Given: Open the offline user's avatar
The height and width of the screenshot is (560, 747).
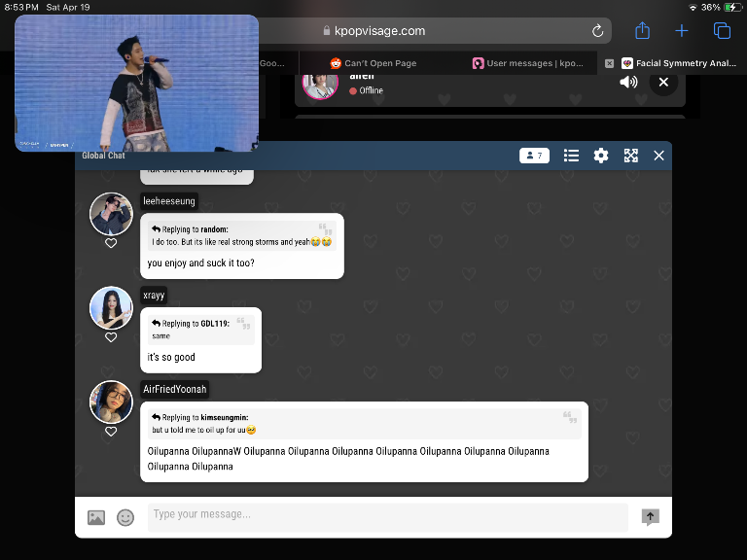Looking at the screenshot, I should point(320,84).
